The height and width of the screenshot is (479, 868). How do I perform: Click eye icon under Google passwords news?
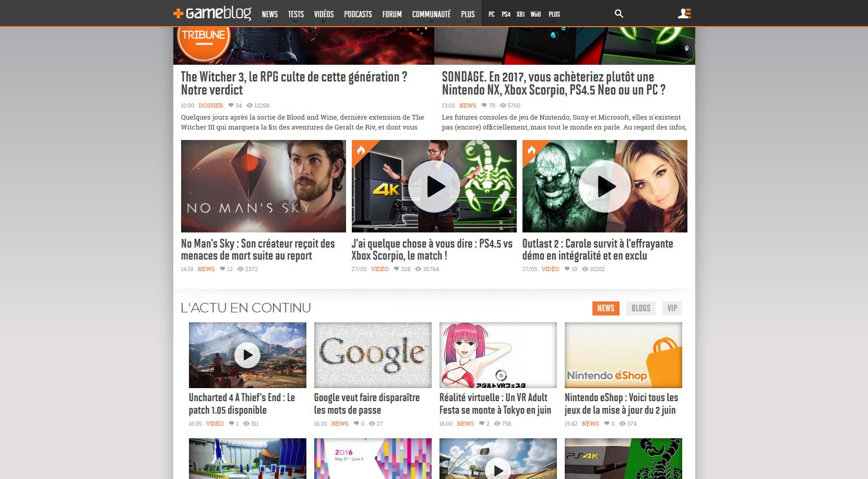(372, 424)
